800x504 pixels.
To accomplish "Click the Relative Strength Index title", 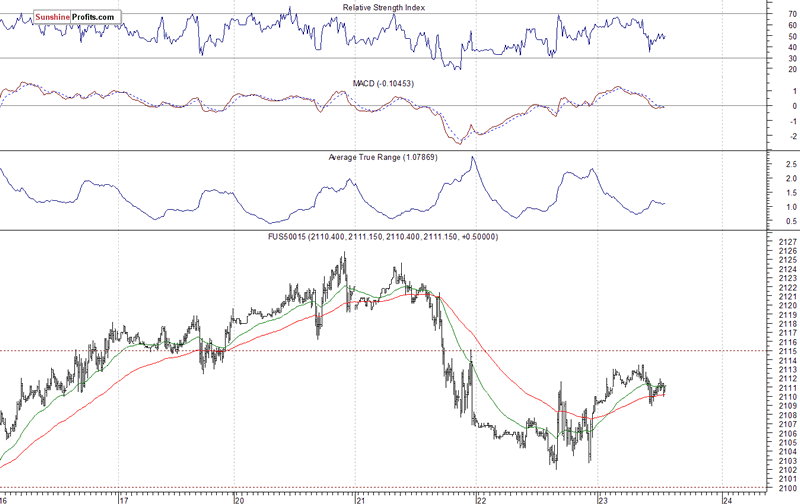I will coord(384,8).
